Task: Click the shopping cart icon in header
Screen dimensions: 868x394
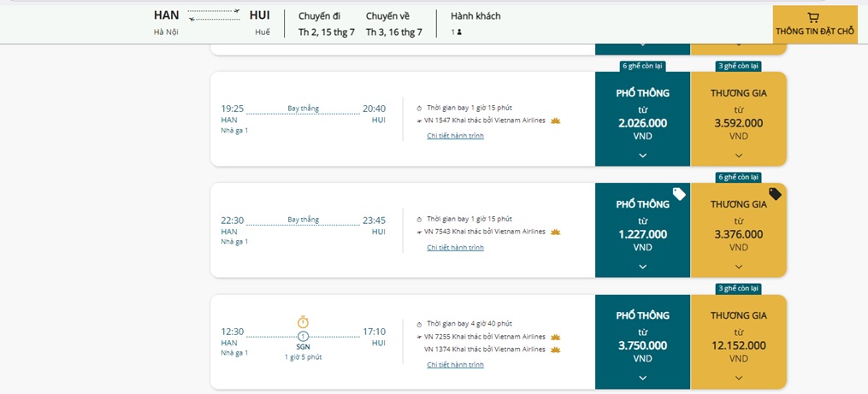Action: 813,17
